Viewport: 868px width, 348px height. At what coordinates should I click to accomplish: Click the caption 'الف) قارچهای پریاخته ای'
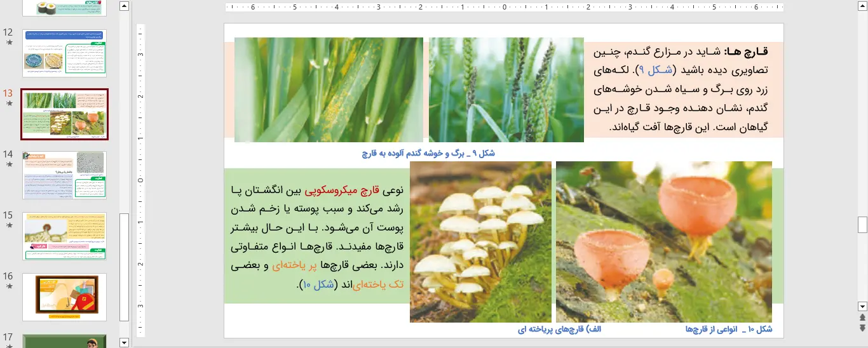coord(560,329)
